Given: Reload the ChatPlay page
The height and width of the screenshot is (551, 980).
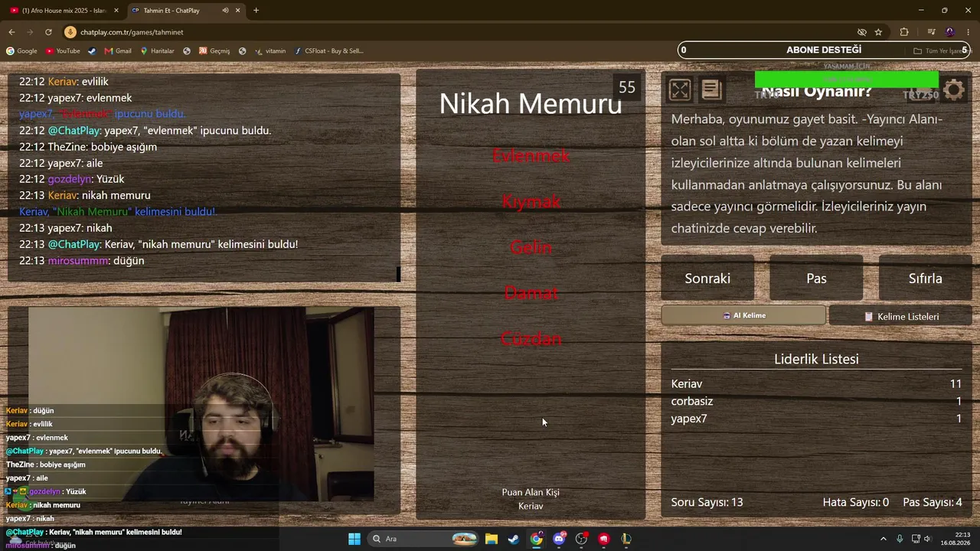Looking at the screenshot, I should pos(48,32).
